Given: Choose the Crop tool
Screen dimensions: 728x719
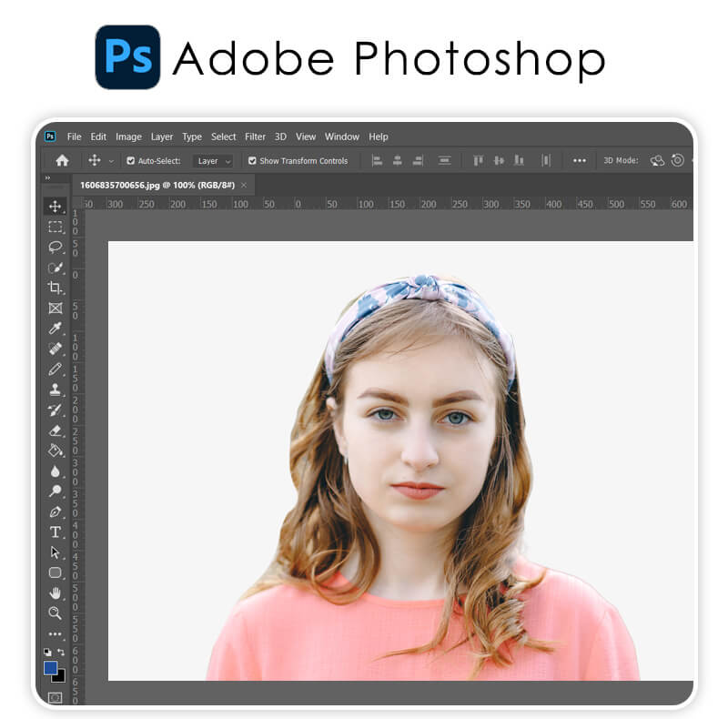Looking at the screenshot, I should (56, 289).
